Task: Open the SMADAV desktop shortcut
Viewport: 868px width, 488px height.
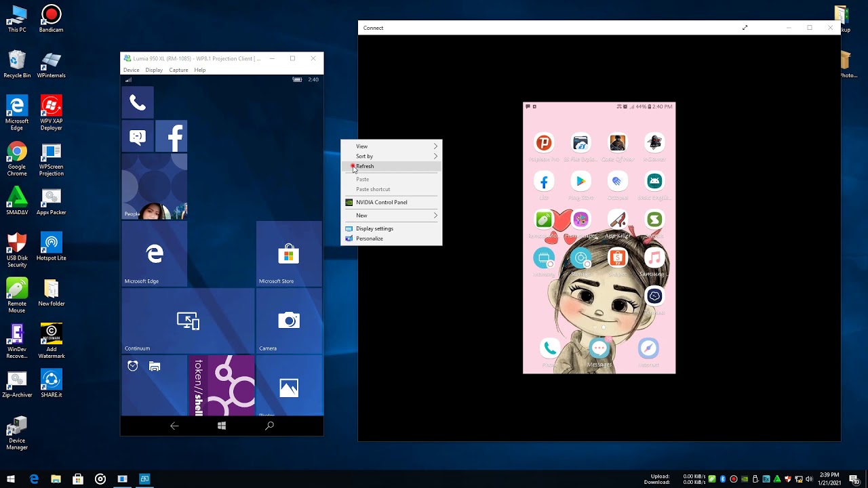Action: pos(17,201)
